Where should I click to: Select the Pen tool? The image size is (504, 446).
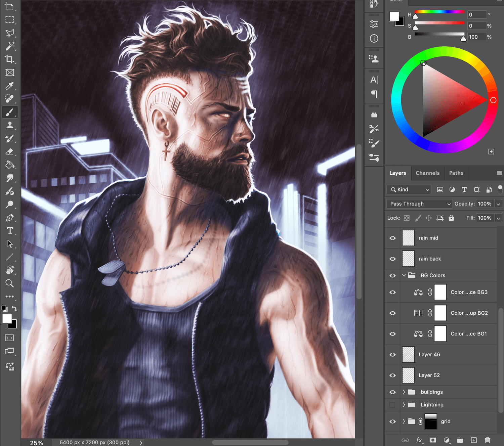point(10,218)
